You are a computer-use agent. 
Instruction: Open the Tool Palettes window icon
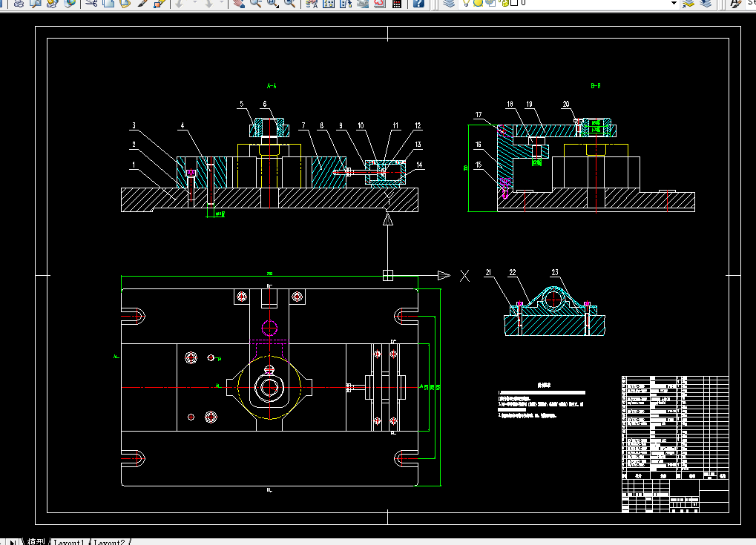[x=346, y=3]
